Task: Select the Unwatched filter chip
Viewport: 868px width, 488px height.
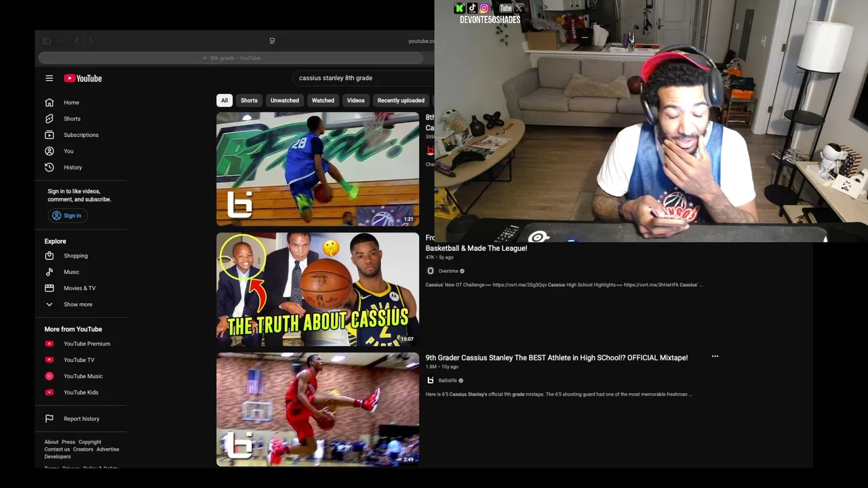Action: click(x=285, y=100)
